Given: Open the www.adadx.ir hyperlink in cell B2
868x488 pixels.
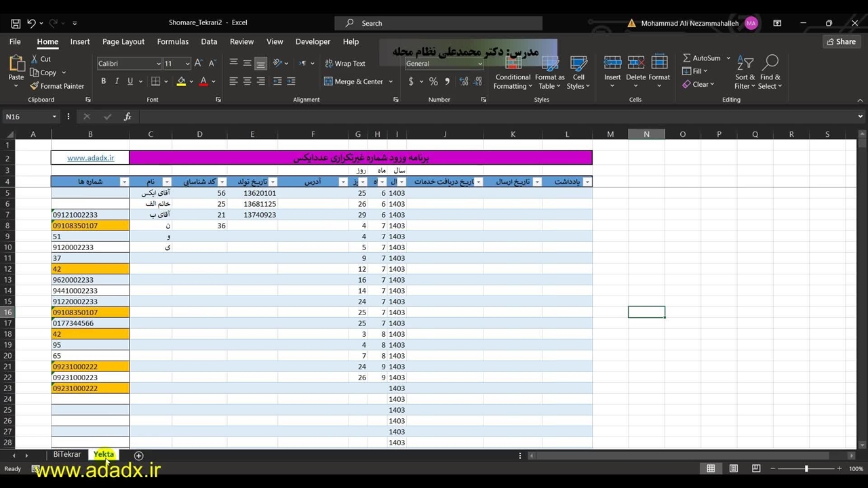Looking at the screenshot, I should point(90,158).
